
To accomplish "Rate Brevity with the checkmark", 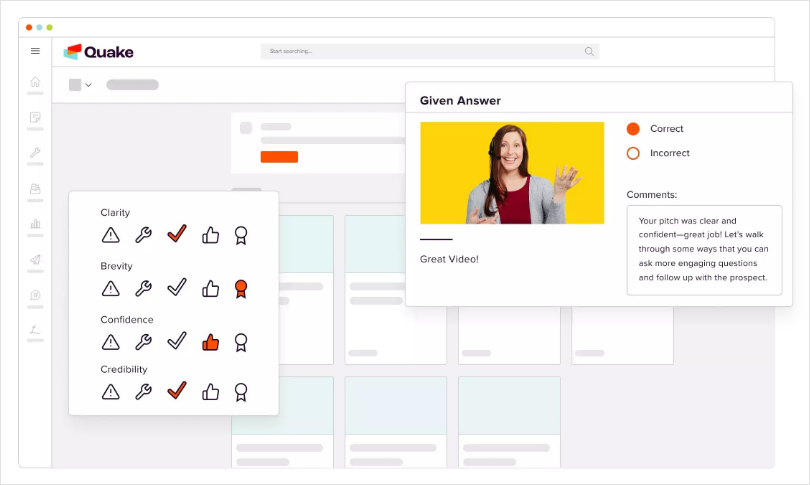I will click(177, 287).
